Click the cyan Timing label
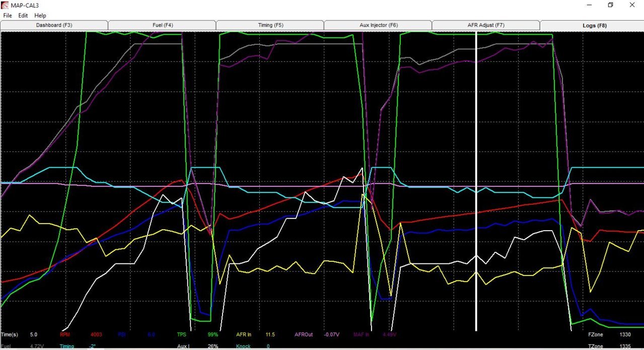The width and height of the screenshot is (644, 350). [67, 346]
